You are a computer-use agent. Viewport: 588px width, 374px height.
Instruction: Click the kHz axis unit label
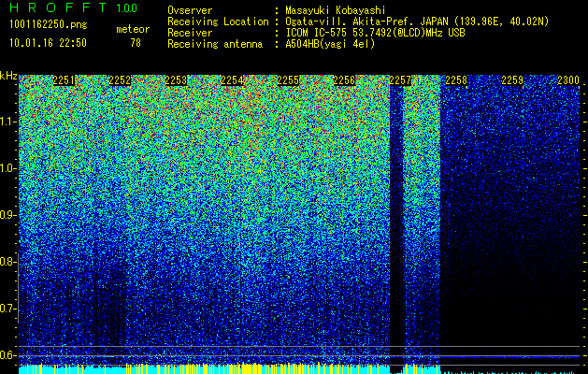coord(8,76)
